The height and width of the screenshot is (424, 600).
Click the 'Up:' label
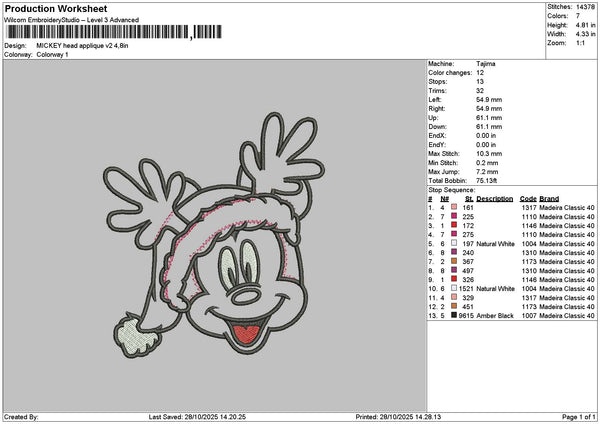click(433, 118)
